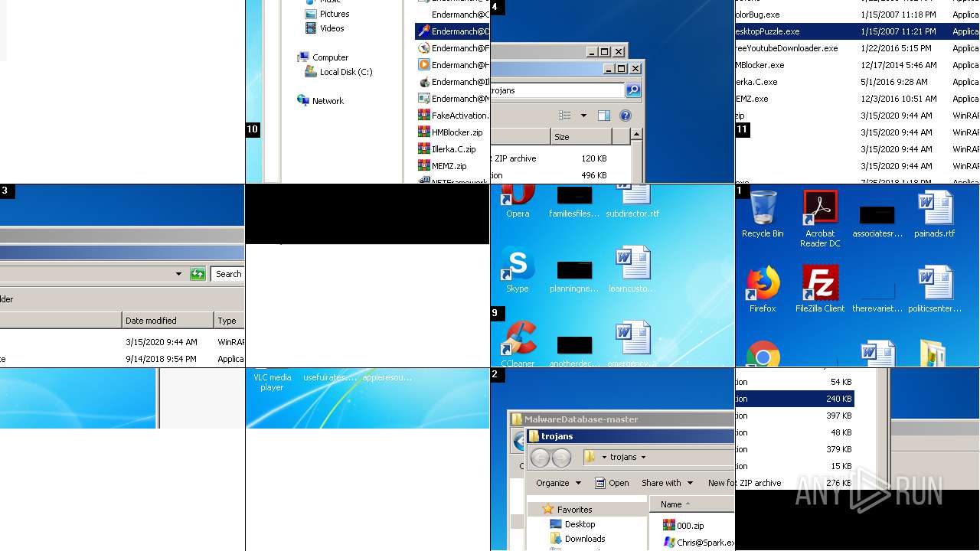Open the CCleaner desktop shortcut
This screenshot has height=551, width=980.
(x=518, y=344)
